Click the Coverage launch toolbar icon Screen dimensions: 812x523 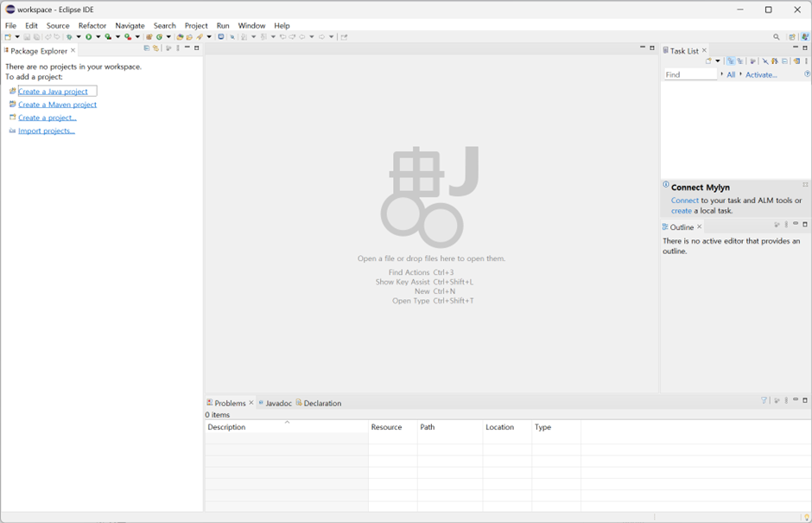108,37
